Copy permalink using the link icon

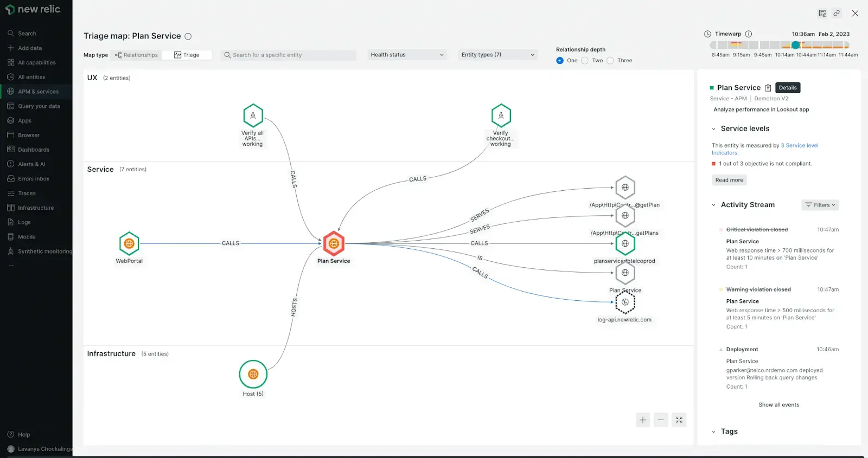(837, 14)
